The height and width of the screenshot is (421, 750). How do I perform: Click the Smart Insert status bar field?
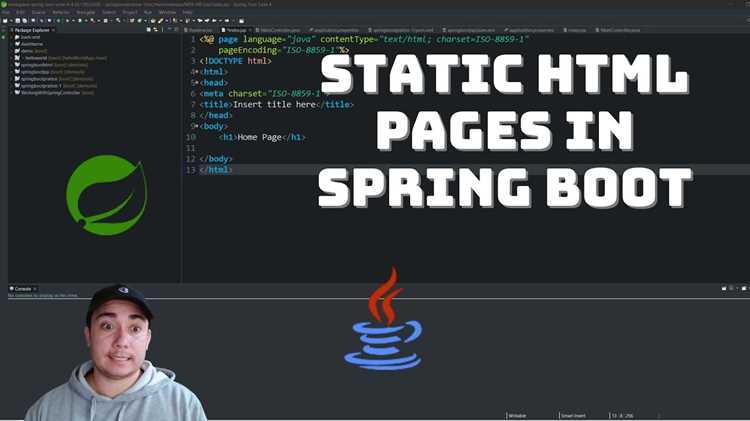tap(573, 416)
